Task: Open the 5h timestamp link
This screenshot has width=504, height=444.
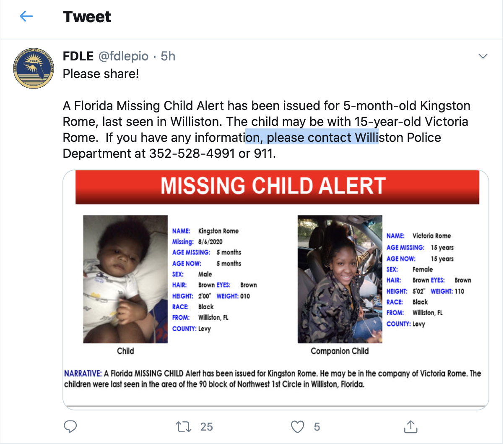Action: click(x=168, y=56)
